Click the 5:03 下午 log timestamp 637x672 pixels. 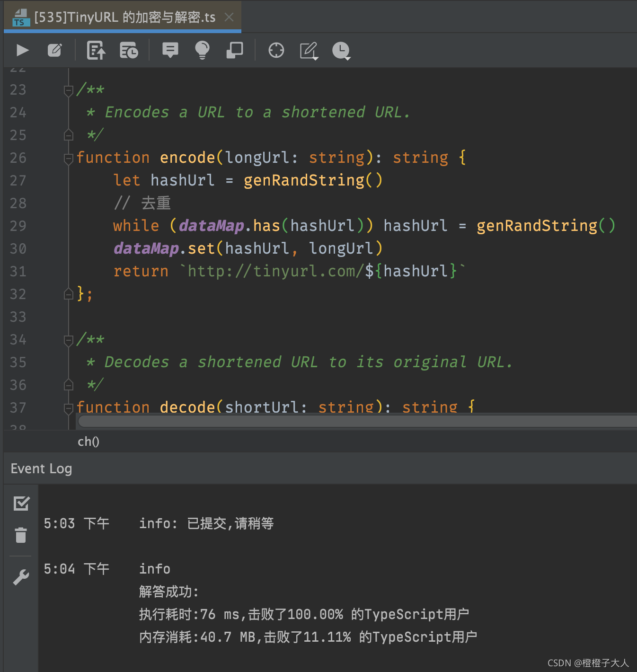(x=77, y=523)
